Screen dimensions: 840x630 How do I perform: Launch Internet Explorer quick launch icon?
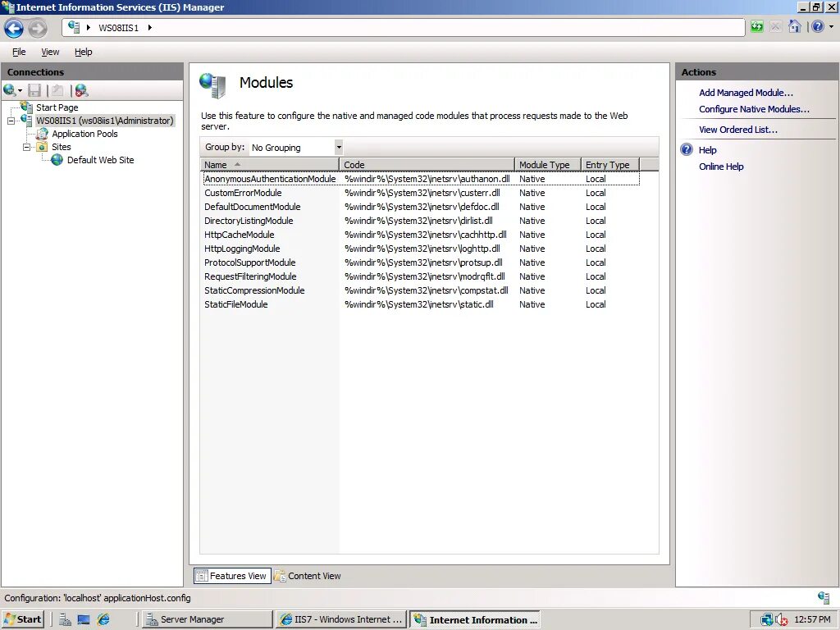point(103,619)
